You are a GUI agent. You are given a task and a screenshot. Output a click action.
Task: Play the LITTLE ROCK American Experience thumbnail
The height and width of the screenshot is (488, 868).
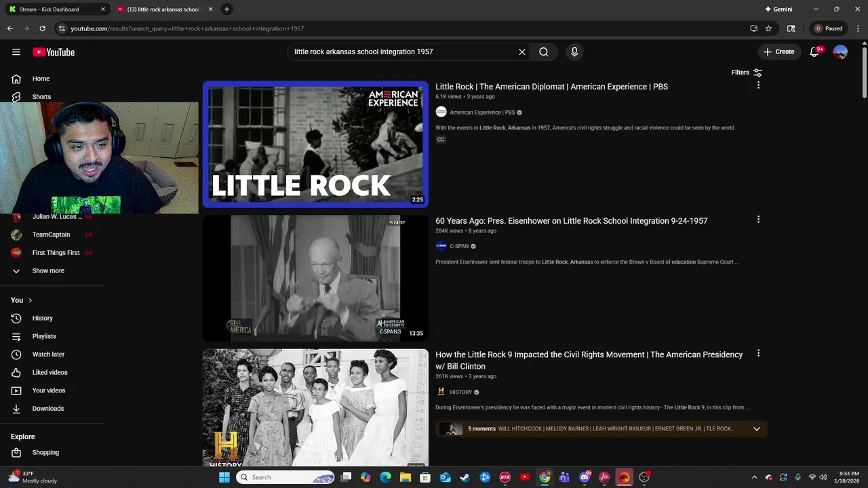point(315,144)
